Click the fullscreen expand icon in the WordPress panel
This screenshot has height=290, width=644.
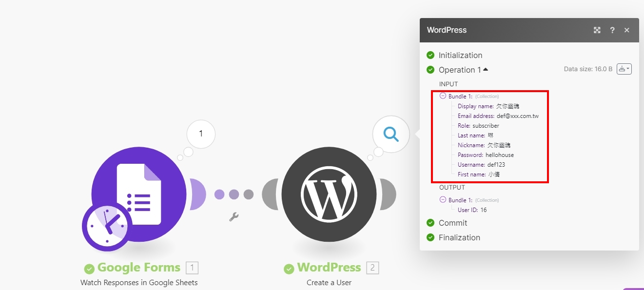click(x=597, y=30)
